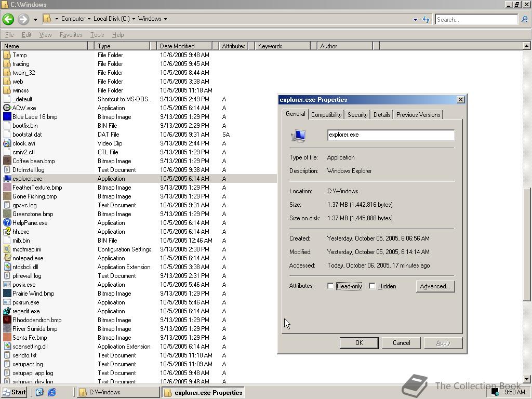Screen dimensions: 532x399
Task: Select the explorer.exe file icon in list
Action: coord(7,179)
